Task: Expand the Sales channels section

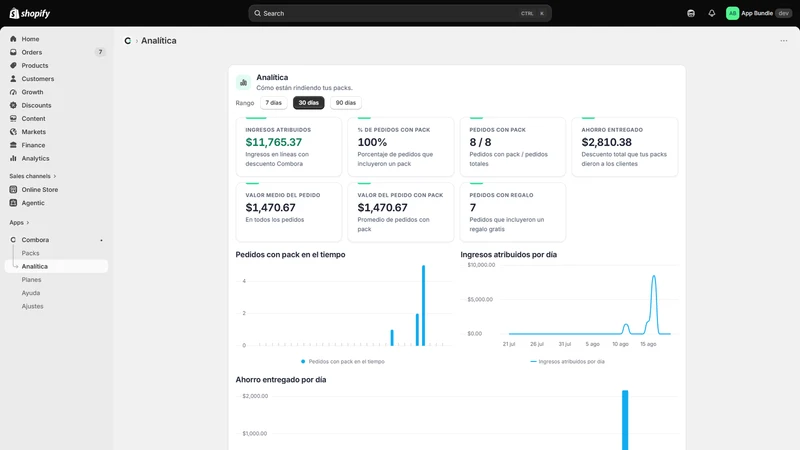Action: [33, 176]
